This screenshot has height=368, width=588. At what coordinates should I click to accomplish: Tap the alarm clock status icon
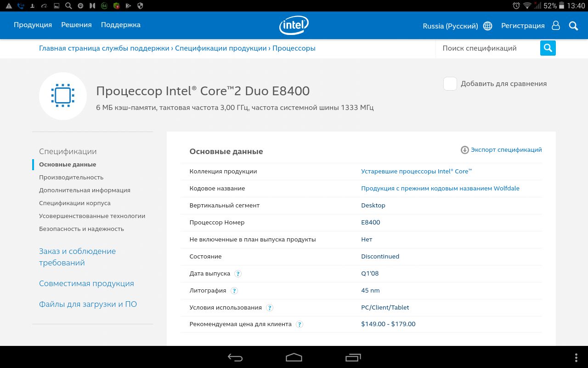point(516,6)
